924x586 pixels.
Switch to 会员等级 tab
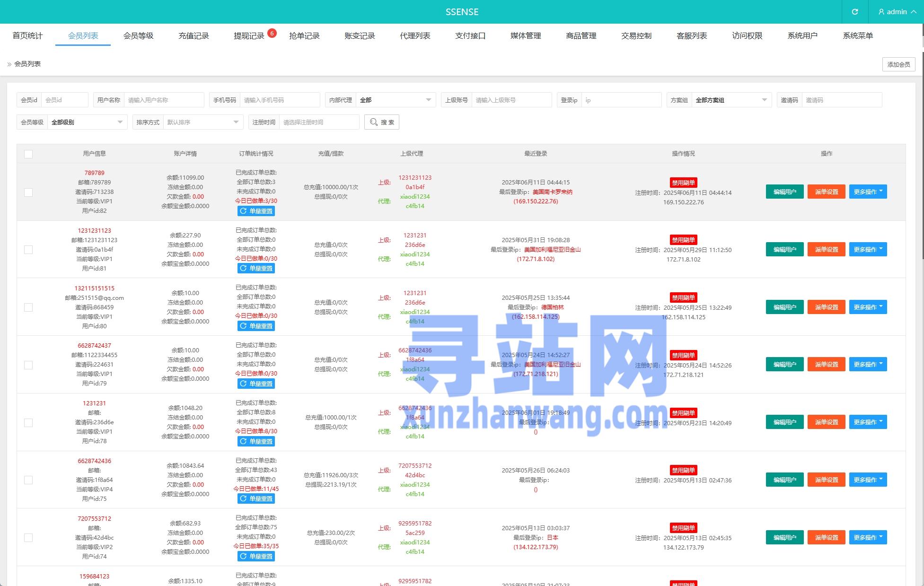138,35
